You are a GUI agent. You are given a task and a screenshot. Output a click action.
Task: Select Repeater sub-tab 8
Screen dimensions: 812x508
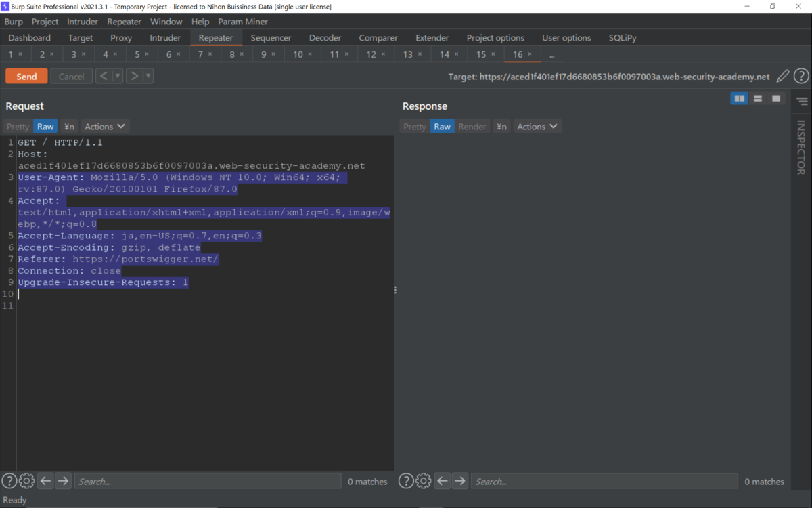coord(232,54)
